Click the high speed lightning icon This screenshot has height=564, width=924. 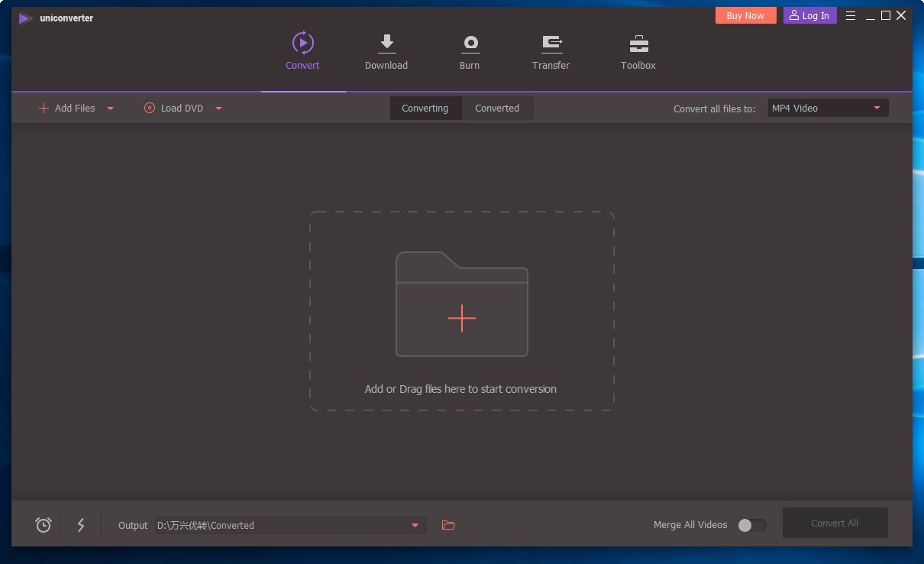pyautogui.click(x=81, y=525)
